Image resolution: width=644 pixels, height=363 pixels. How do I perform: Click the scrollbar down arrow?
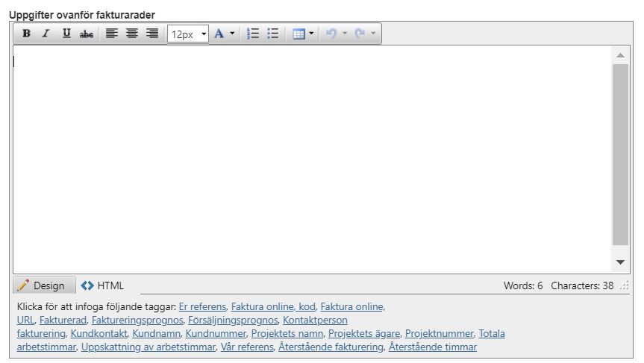(621, 262)
